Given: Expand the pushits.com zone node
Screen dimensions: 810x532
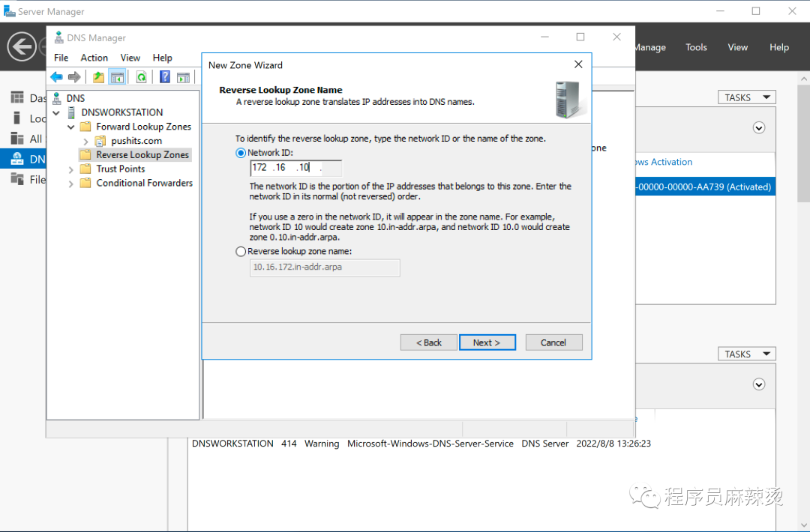Looking at the screenshot, I should coord(85,141).
